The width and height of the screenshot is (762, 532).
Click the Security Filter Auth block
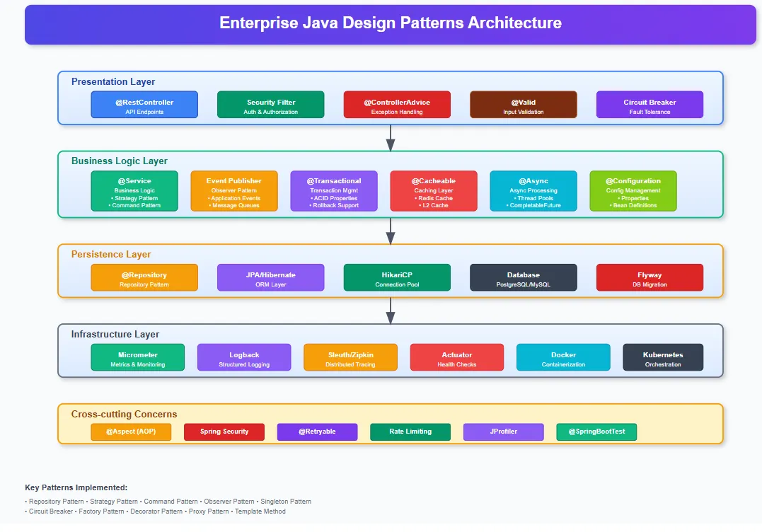pos(270,104)
